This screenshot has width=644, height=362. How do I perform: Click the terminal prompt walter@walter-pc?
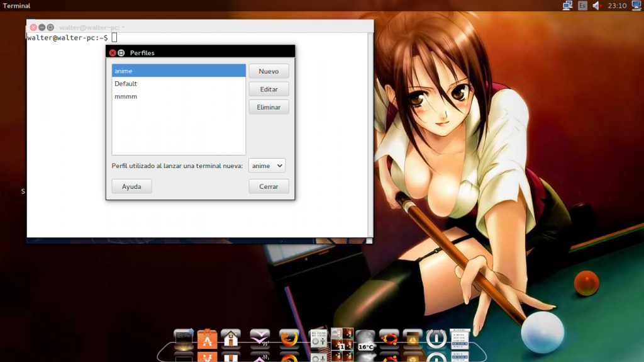tap(67, 38)
